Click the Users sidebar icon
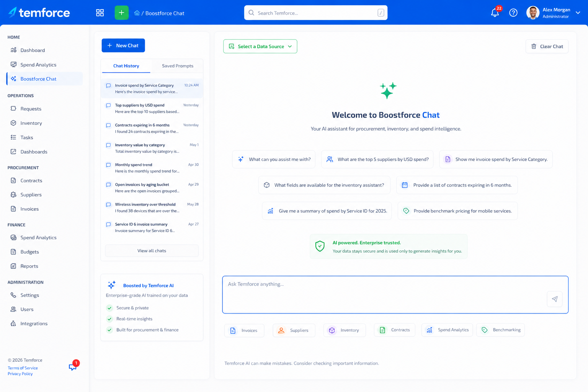 pyautogui.click(x=13, y=309)
